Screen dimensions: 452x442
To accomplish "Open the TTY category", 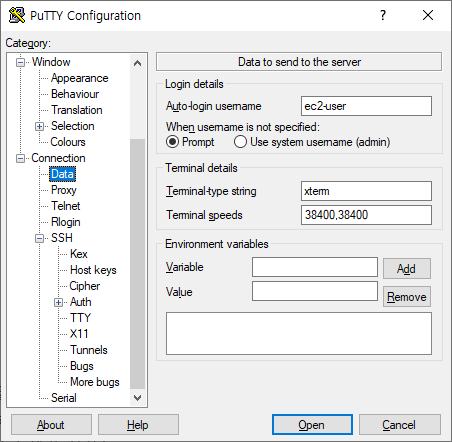I will pos(80,318).
